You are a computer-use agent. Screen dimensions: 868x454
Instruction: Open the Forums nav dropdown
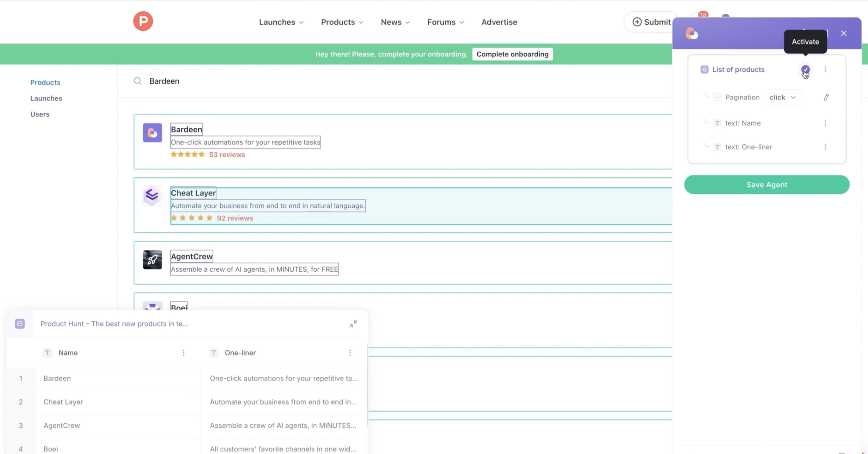tap(445, 22)
